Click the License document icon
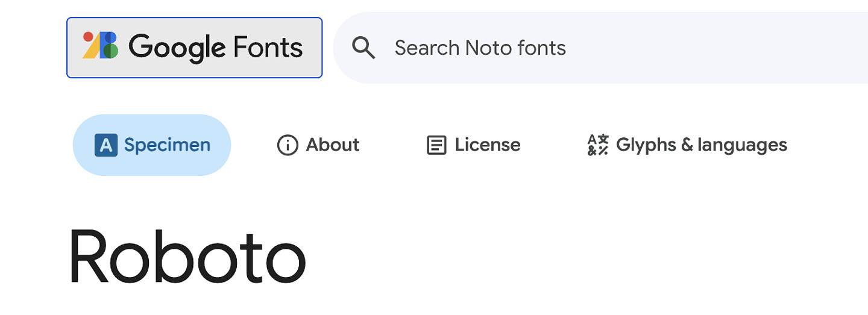The height and width of the screenshot is (315, 868). [436, 145]
